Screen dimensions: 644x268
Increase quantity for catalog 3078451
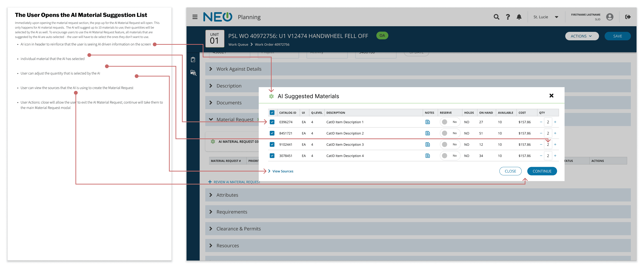pyautogui.click(x=555, y=156)
